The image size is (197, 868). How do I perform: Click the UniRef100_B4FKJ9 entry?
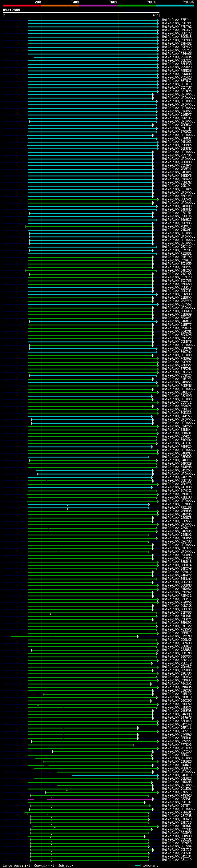click(176, 775)
